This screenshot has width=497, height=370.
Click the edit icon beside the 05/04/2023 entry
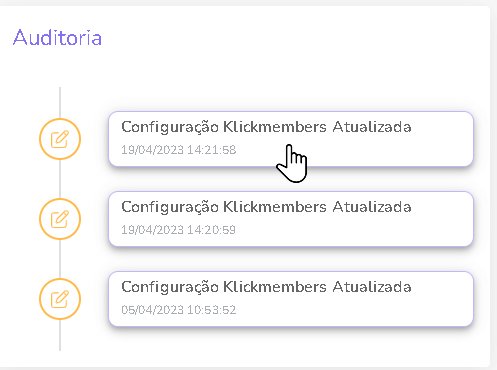[60, 299]
